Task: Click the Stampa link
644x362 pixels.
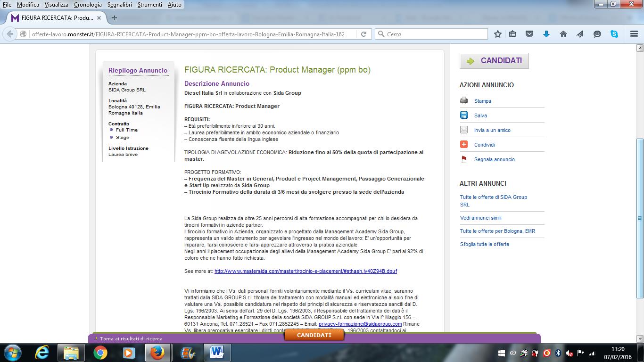Action: (x=483, y=101)
